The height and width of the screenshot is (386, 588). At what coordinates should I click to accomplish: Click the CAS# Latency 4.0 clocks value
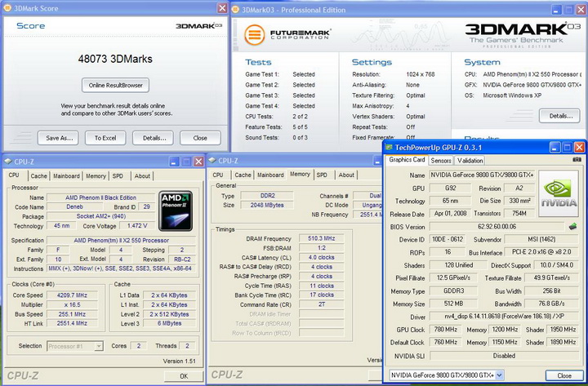(x=322, y=257)
